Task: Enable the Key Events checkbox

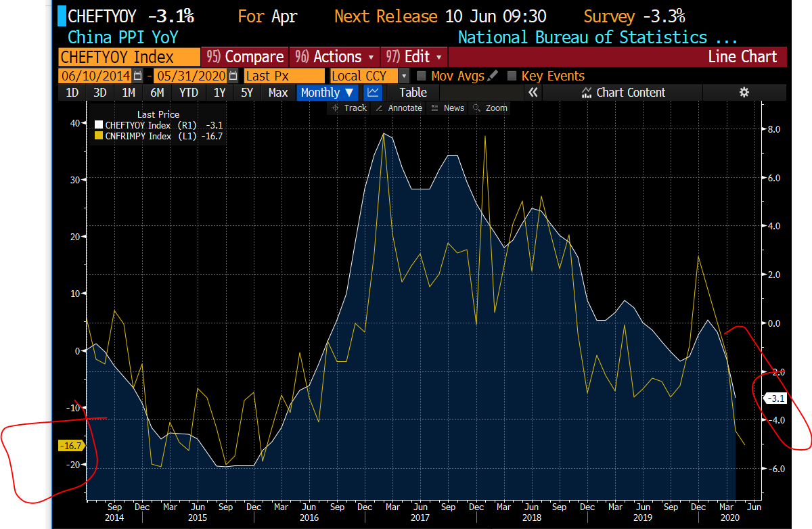Action: [x=512, y=76]
